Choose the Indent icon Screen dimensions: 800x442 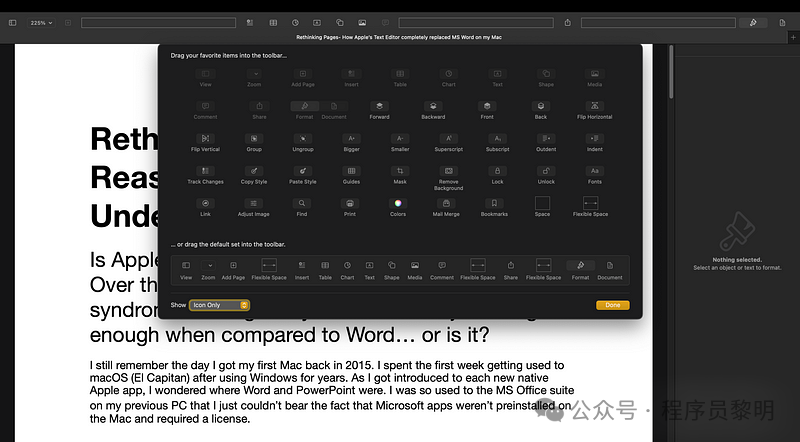(x=595, y=138)
